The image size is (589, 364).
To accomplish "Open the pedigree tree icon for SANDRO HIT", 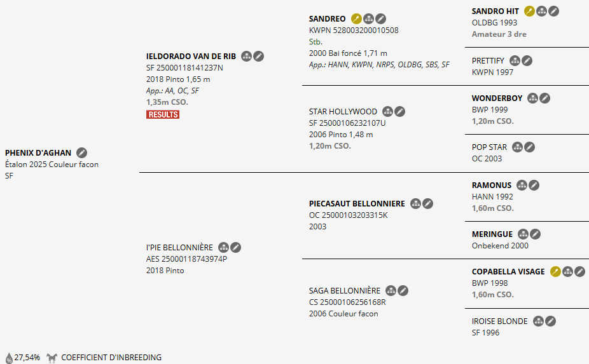I will [x=541, y=11].
